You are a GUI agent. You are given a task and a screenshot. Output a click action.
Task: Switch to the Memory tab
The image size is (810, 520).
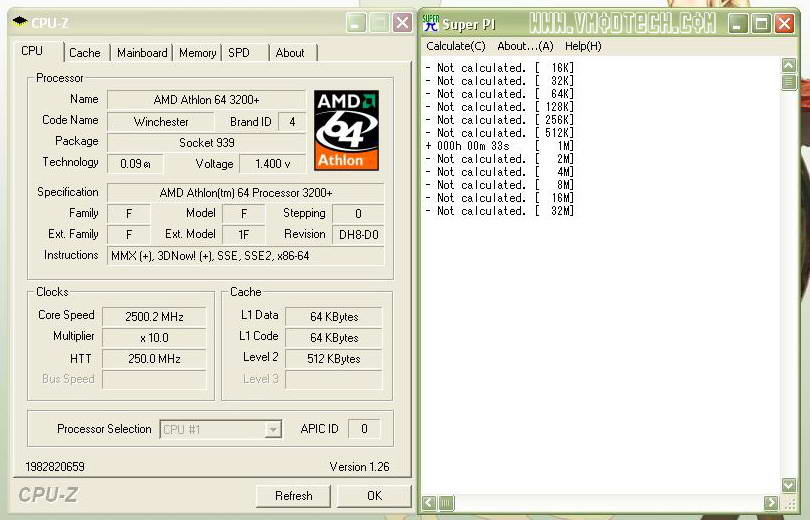tap(197, 53)
